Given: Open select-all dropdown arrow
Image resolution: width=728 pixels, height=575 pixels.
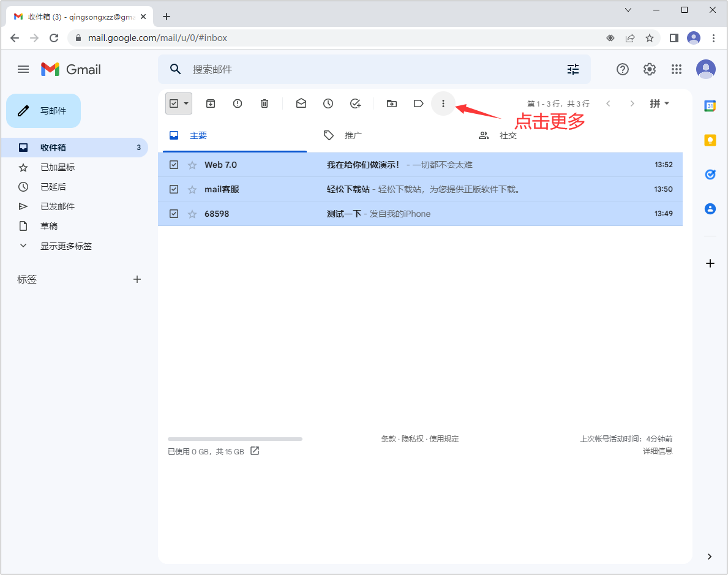Looking at the screenshot, I should (x=186, y=103).
